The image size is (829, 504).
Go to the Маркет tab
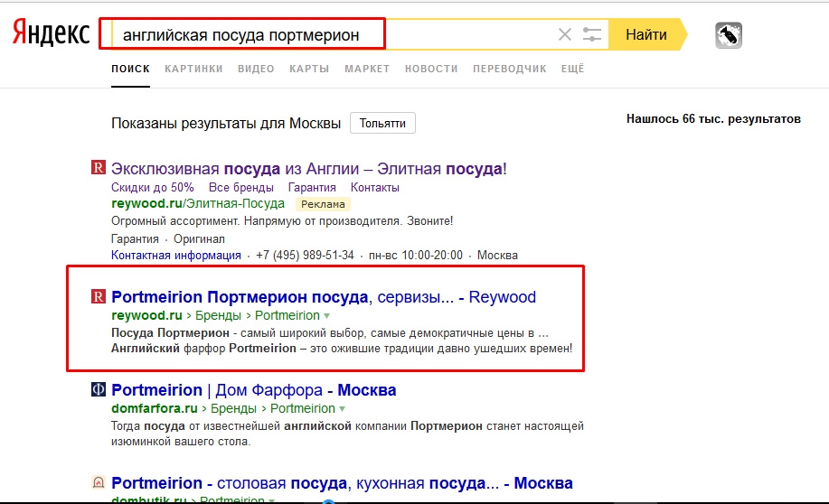[367, 69]
